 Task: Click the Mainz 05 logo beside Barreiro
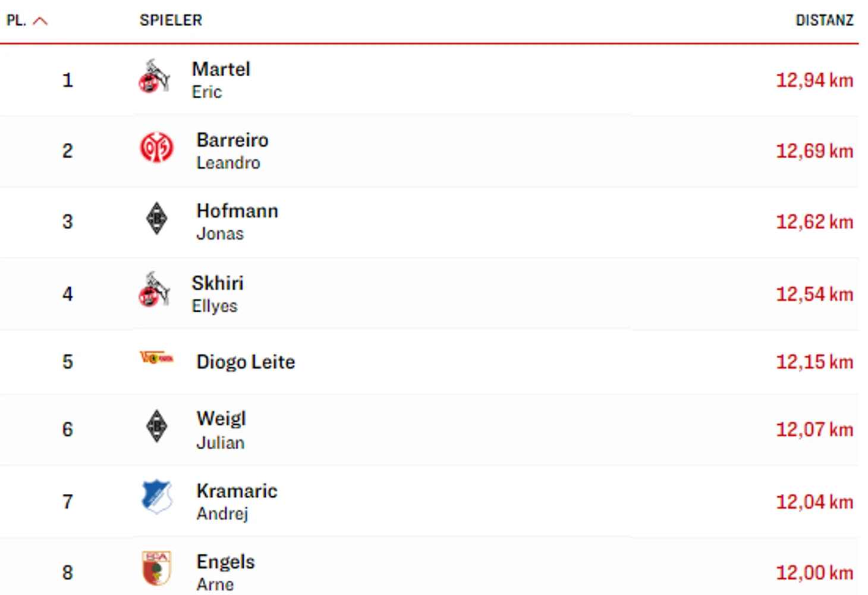156,147
